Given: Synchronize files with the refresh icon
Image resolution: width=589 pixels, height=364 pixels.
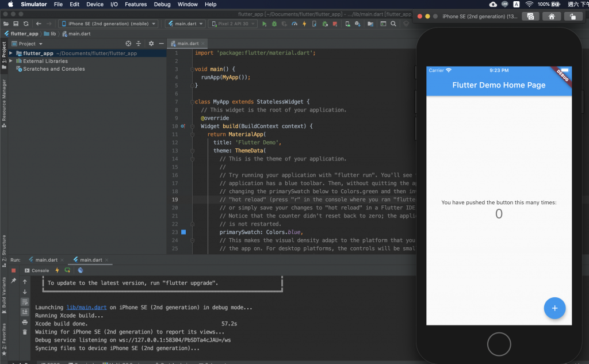Looking at the screenshot, I should pos(26,24).
